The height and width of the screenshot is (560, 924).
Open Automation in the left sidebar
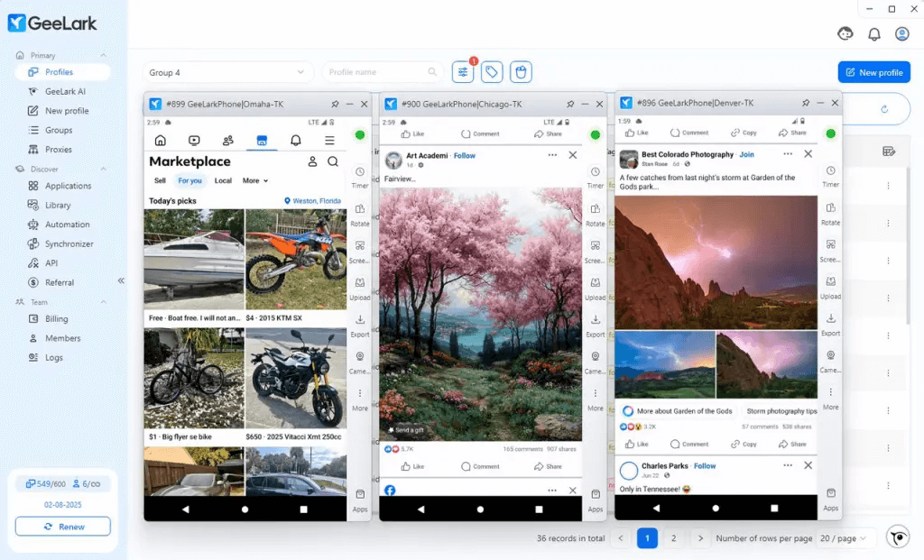point(68,225)
